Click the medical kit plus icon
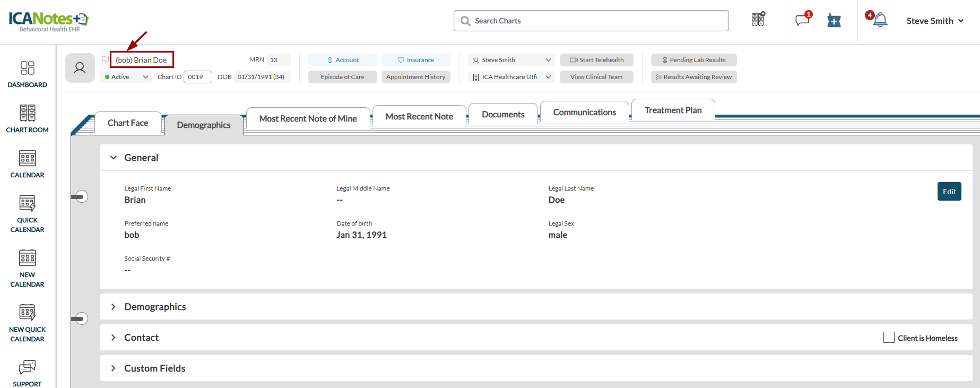The width and height of the screenshot is (980, 388). [834, 21]
